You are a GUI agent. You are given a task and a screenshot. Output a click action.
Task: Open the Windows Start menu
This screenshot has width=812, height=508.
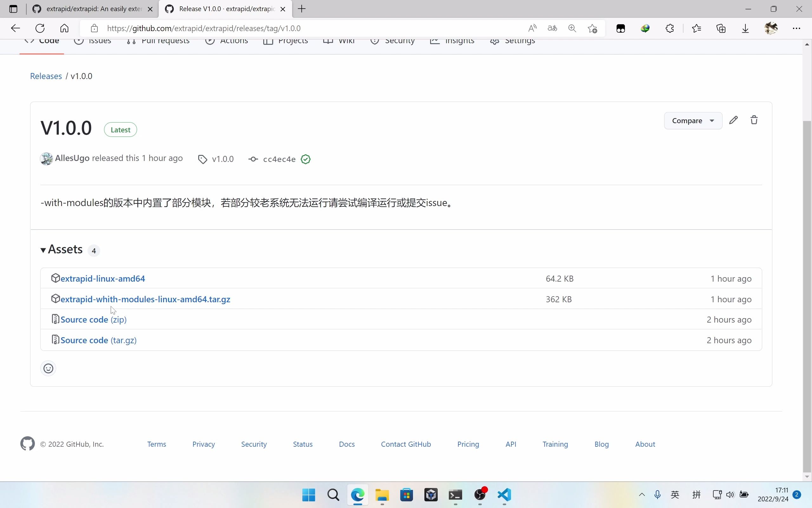tap(309, 495)
